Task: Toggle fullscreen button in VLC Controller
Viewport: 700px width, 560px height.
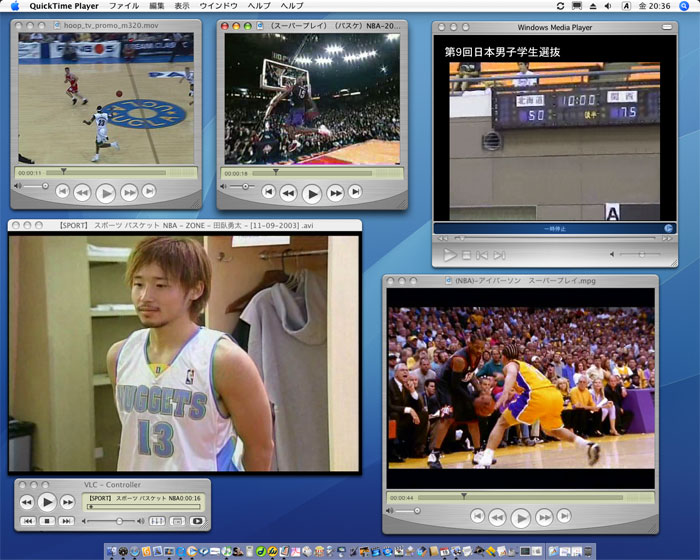Action: 197,521
